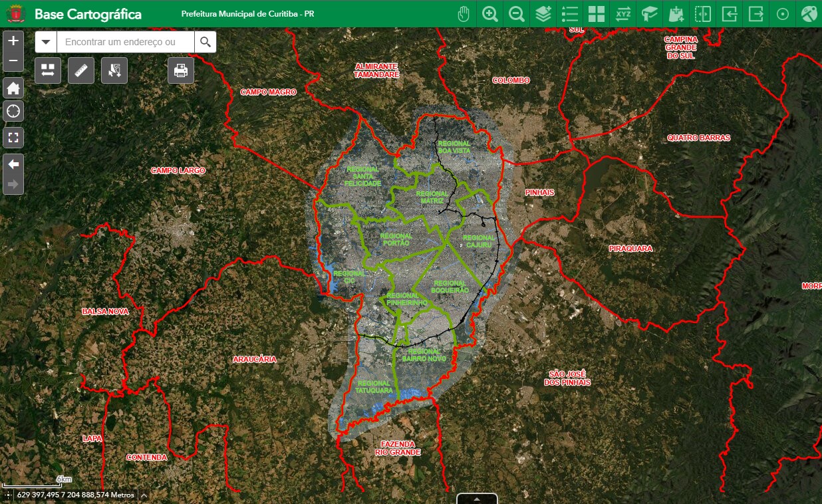Click the 'Araucária' municipality label
Image resolution: width=822 pixels, height=504 pixels.
pos(255,359)
